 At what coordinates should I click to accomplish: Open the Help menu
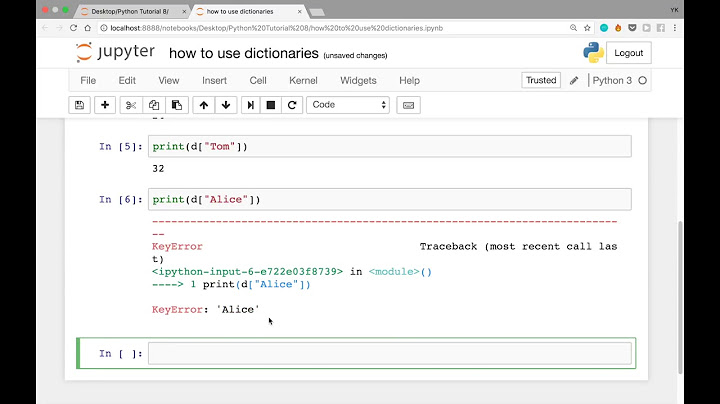409,80
